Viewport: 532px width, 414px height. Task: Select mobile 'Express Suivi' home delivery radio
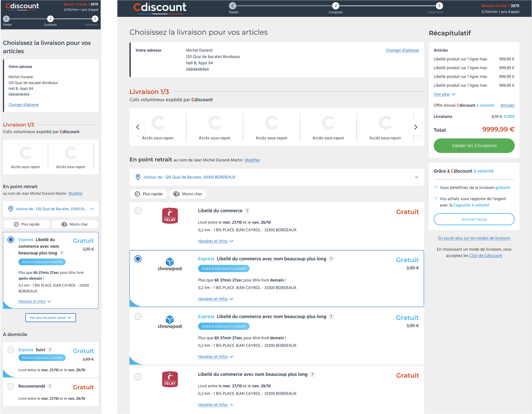pyautogui.click(x=11, y=350)
